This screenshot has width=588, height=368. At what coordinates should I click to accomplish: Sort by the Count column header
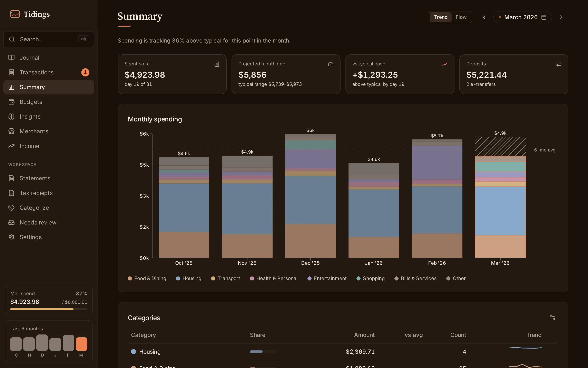click(x=458, y=335)
